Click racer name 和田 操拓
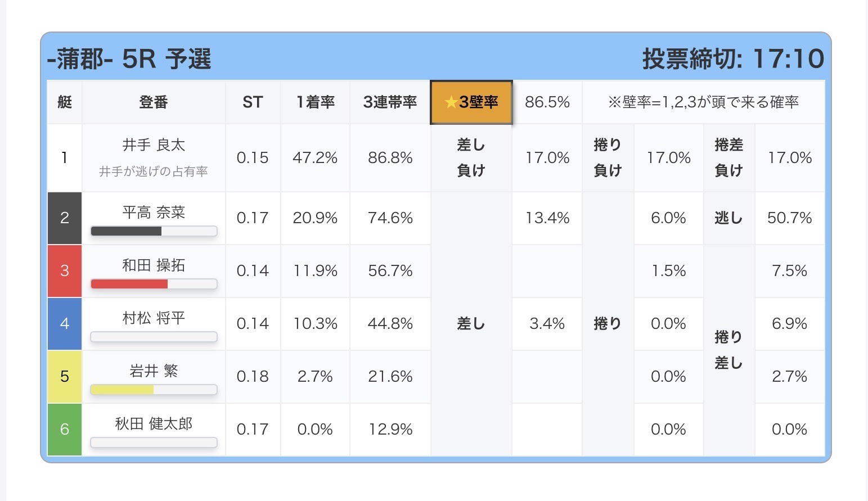This screenshot has height=501, width=868. tap(154, 265)
